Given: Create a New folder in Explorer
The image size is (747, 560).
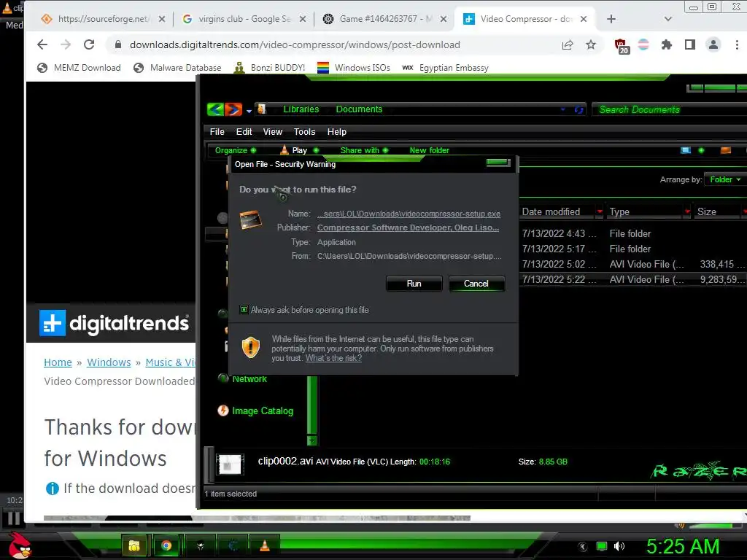Looking at the screenshot, I should (429, 150).
